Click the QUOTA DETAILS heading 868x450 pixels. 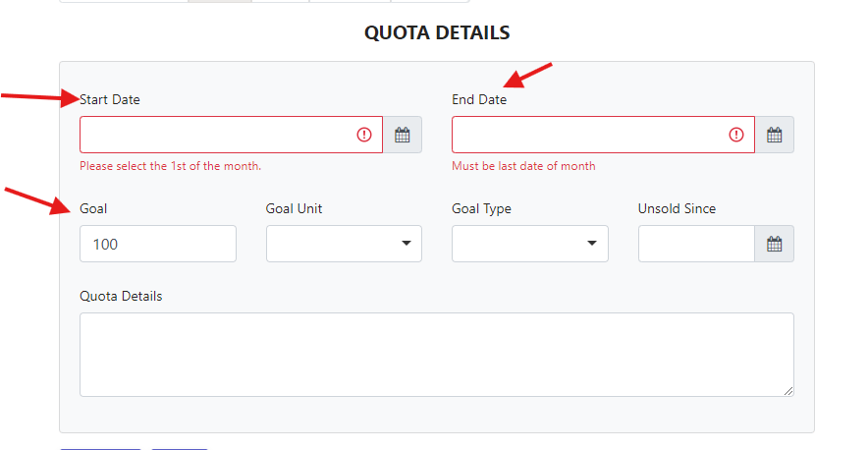click(437, 32)
